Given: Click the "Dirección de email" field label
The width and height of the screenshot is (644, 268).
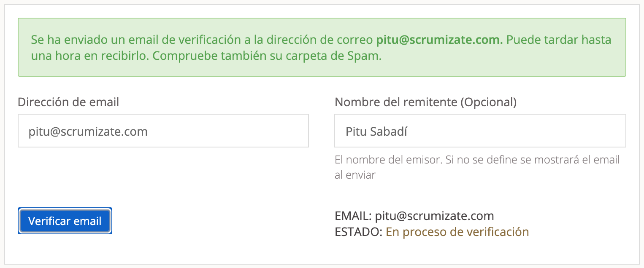Looking at the screenshot, I should (68, 102).
